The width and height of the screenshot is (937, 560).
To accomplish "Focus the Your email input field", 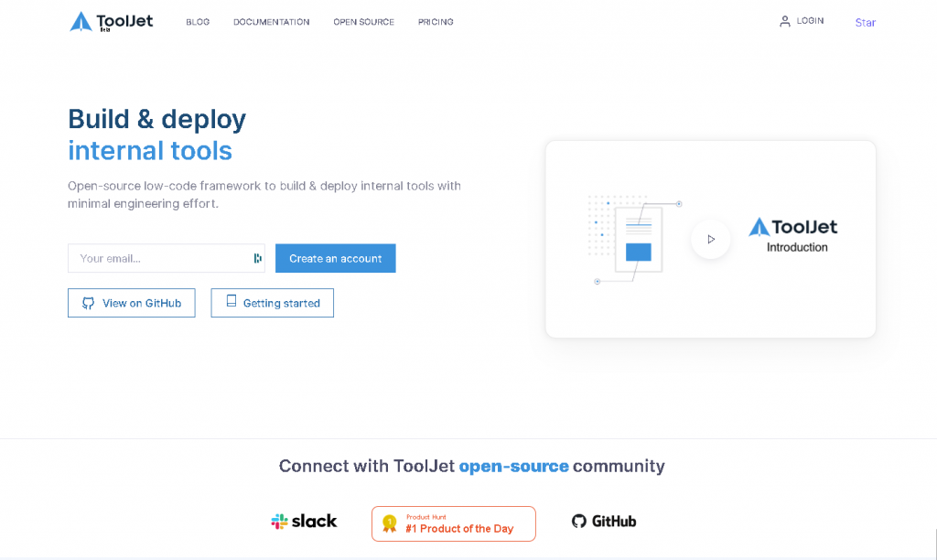I will [x=167, y=258].
